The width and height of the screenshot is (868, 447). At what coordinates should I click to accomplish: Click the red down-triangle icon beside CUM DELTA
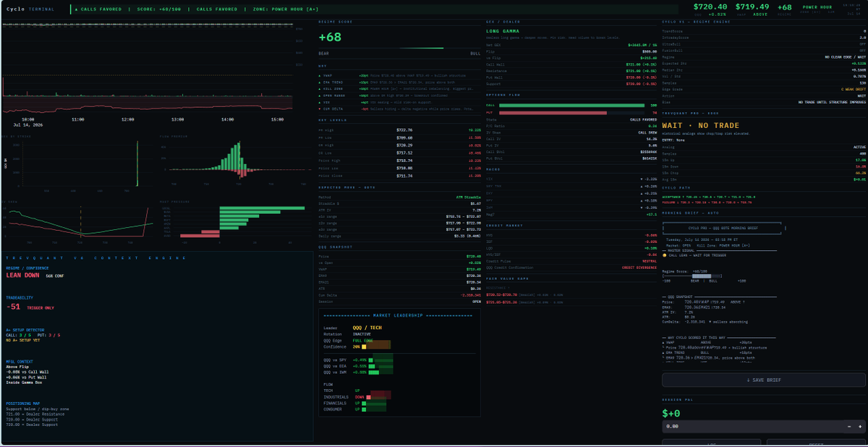[x=320, y=108]
